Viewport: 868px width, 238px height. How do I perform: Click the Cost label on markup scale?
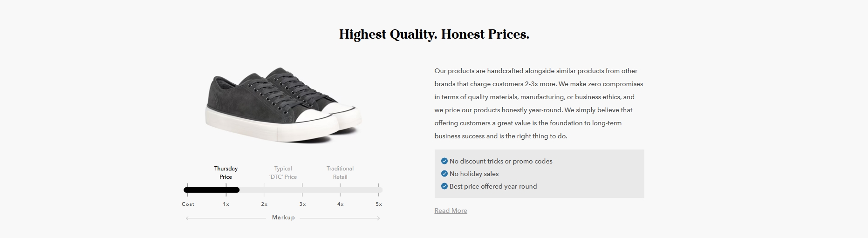[188, 204]
